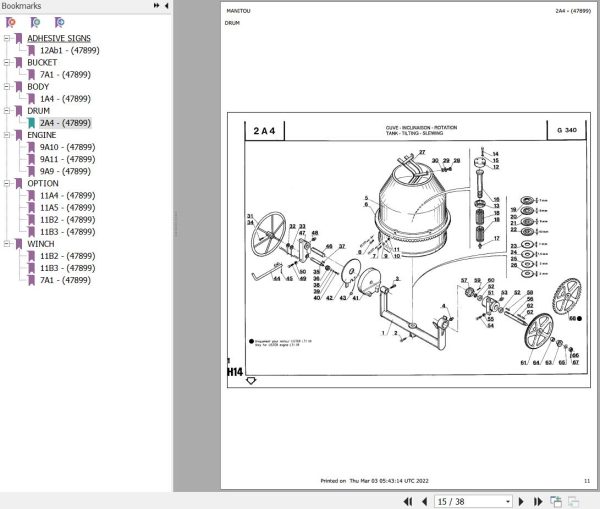Collapse the BUCKET tree node

pyautogui.click(x=7, y=62)
